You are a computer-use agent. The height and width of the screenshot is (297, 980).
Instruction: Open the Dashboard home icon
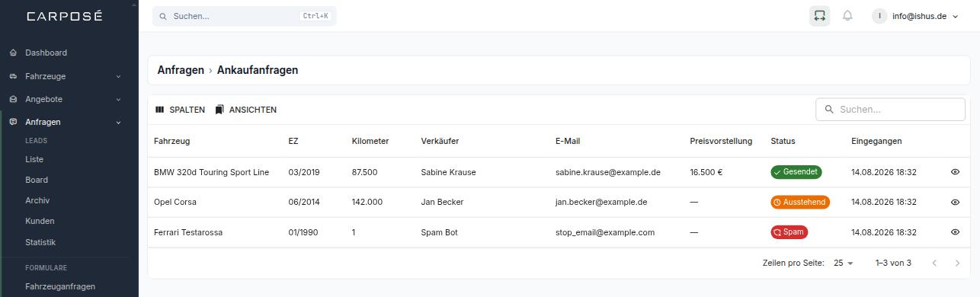tap(14, 53)
